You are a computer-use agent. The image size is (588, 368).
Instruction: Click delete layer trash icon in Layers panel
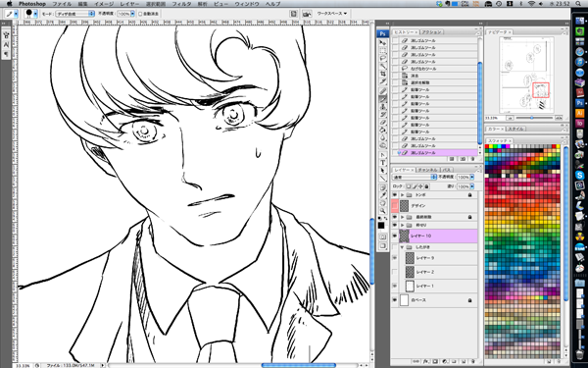[x=472, y=361]
